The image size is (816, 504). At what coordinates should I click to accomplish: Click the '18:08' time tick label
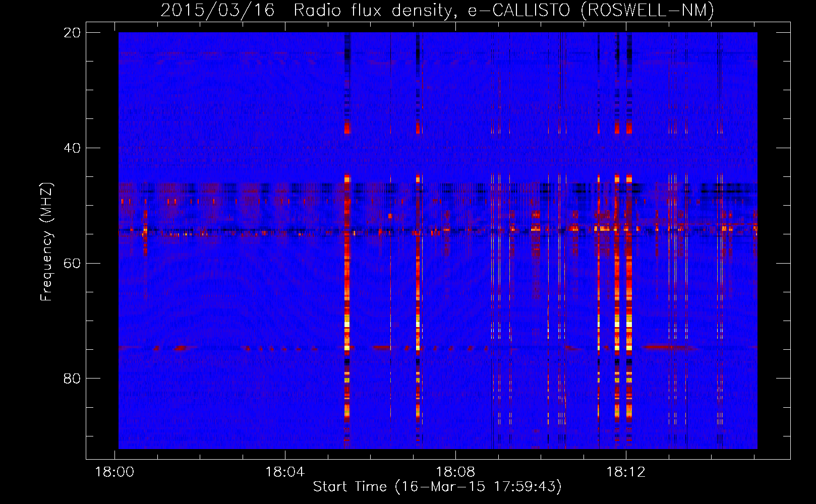455,472
